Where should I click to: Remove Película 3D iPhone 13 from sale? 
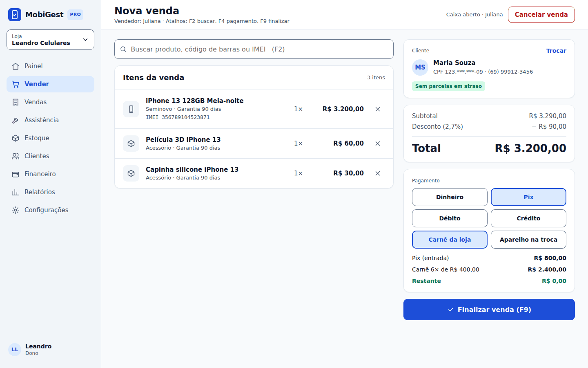pos(378,144)
